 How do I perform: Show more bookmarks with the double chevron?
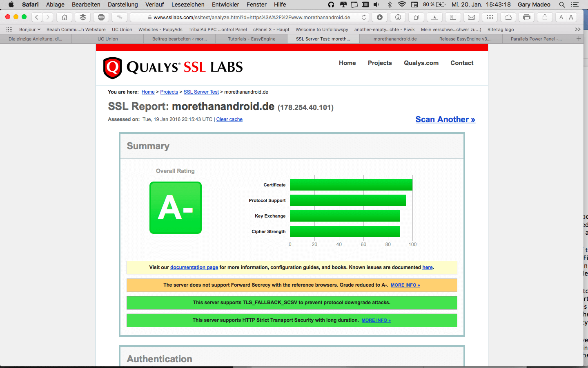(x=578, y=29)
